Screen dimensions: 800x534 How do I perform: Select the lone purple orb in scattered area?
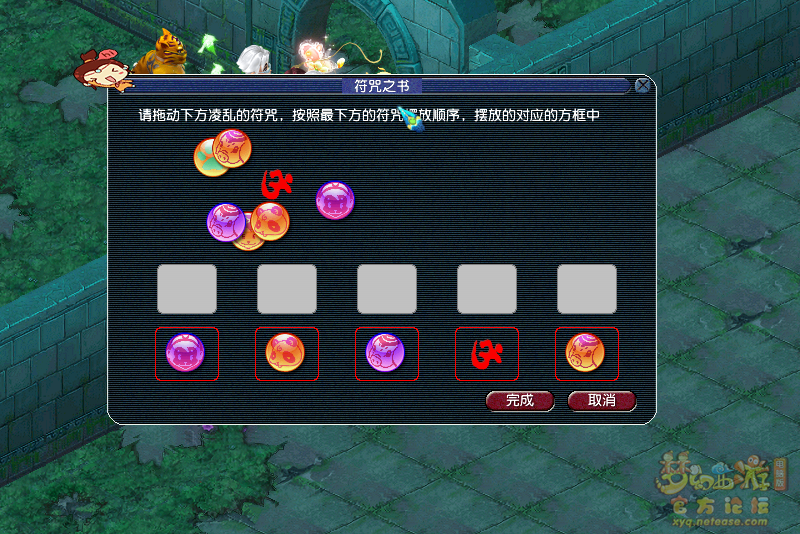pos(335,200)
